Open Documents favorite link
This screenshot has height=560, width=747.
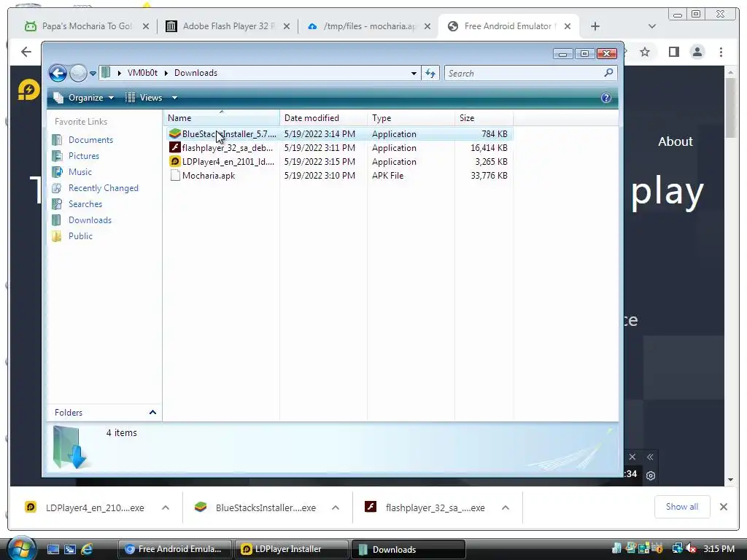coord(90,139)
